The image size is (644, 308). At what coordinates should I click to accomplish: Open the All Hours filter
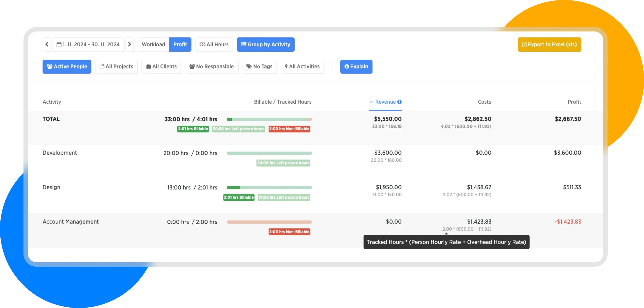tap(214, 45)
